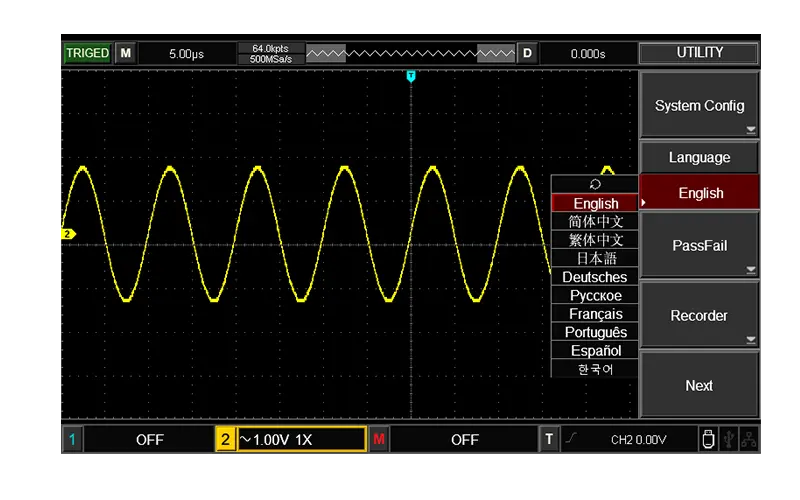Expand the Recorder submenu
Screen dimensions: 800x500
[x=699, y=316]
